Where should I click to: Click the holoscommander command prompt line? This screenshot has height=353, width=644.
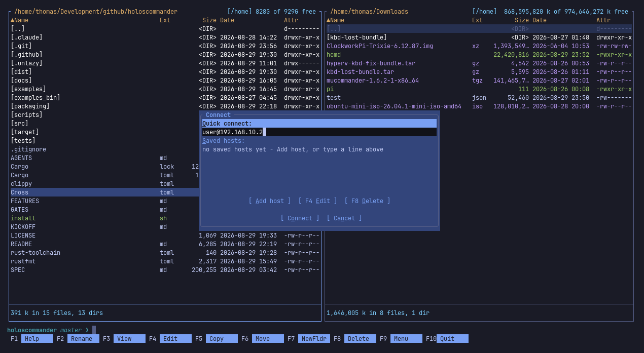coord(52,330)
